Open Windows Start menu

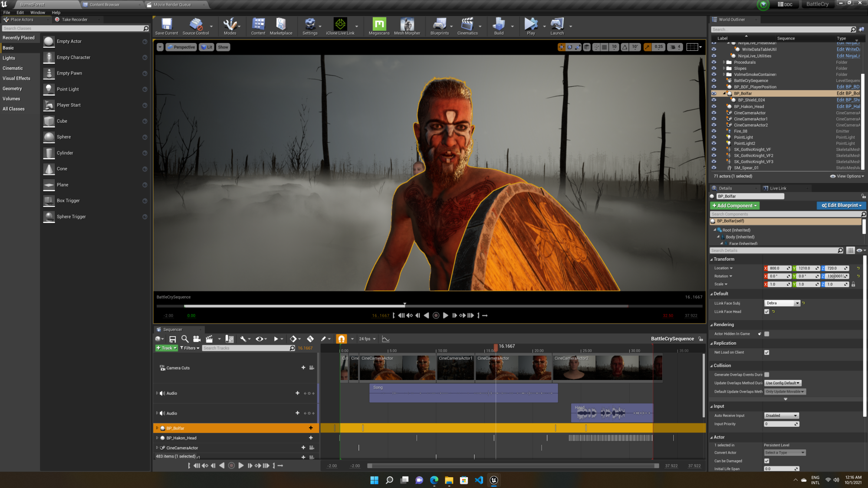(x=374, y=480)
